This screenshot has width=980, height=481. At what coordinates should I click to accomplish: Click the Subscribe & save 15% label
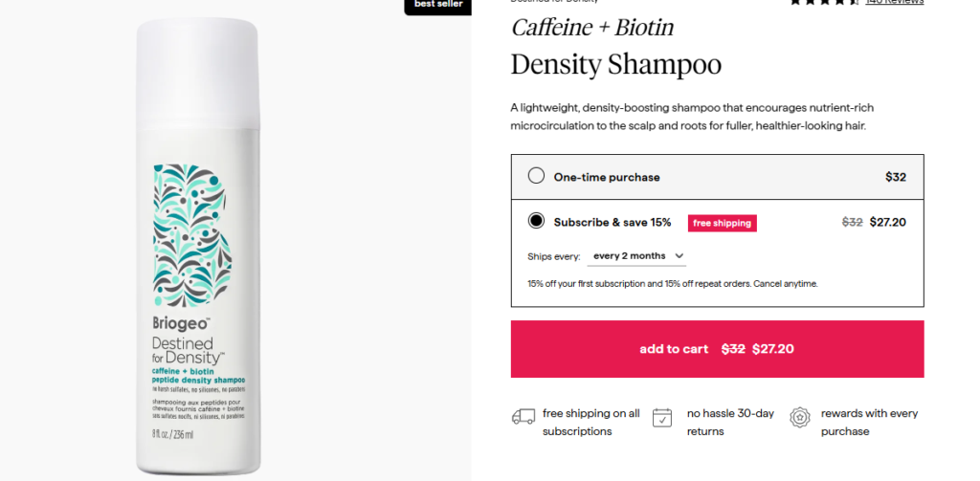pyautogui.click(x=612, y=222)
